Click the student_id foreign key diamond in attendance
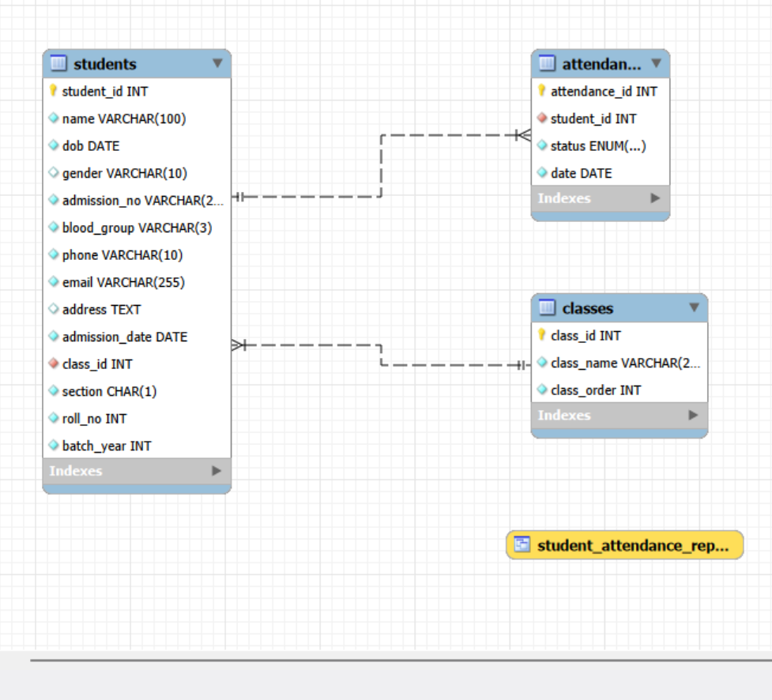772x700 pixels. point(542,119)
